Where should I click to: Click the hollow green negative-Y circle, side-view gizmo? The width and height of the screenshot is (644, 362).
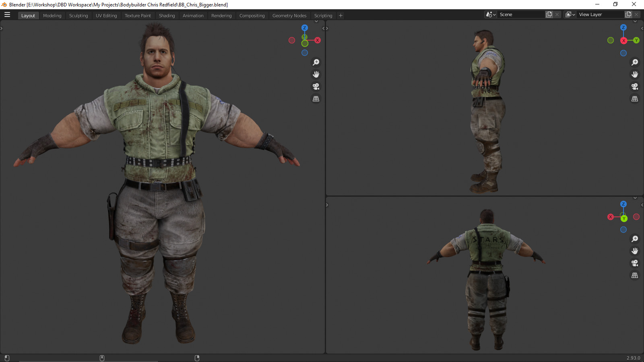pyautogui.click(x=611, y=40)
